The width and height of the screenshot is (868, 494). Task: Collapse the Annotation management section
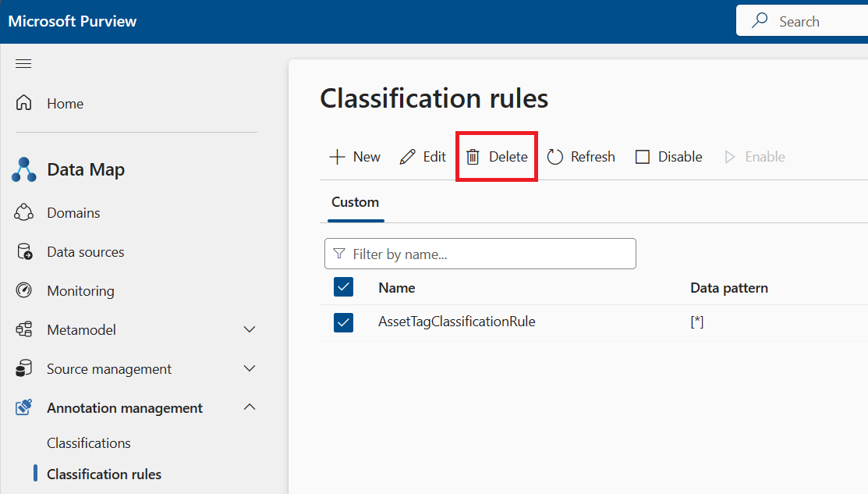point(249,407)
